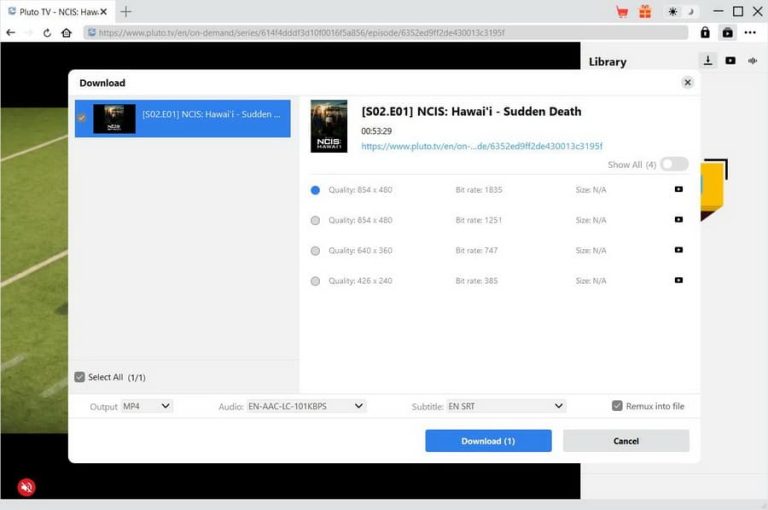Open the Output MP4 dropdown
This screenshot has width=768, height=510.
[x=146, y=406]
